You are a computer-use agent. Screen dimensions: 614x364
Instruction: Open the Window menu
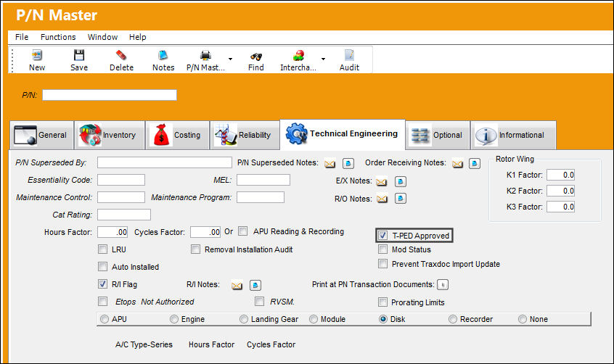[102, 37]
